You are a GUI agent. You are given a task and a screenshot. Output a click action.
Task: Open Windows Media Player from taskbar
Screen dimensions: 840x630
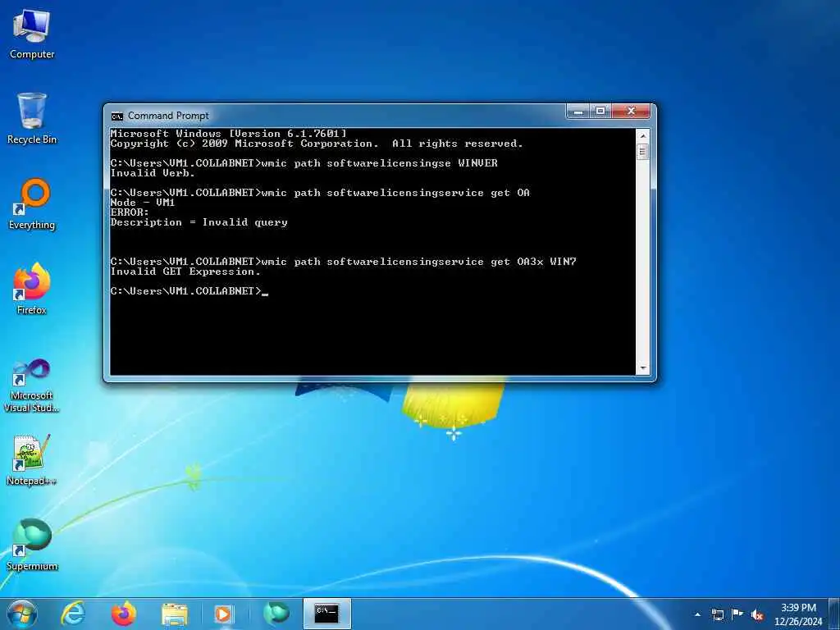(x=225, y=614)
